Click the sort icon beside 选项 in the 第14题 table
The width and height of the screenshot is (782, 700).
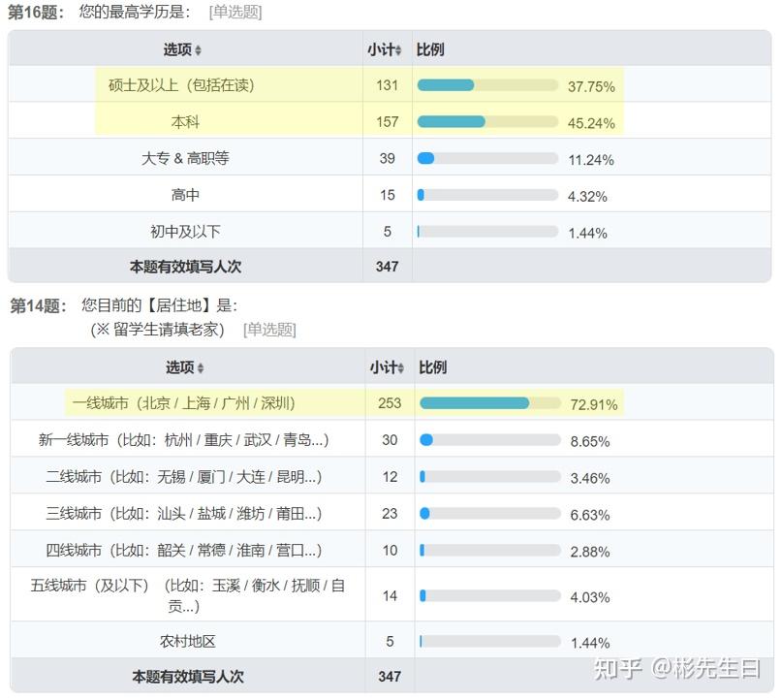201,368
